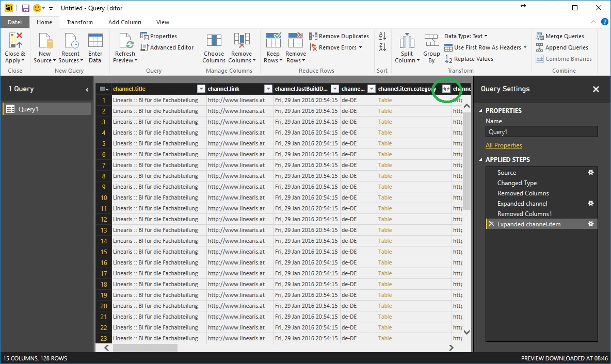This screenshot has height=364, width=611.
Task: Click the query Name input field
Action: [x=541, y=132]
